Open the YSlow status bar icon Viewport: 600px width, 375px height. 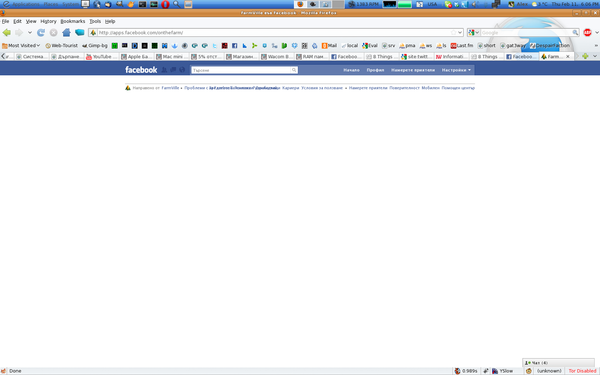click(502, 371)
